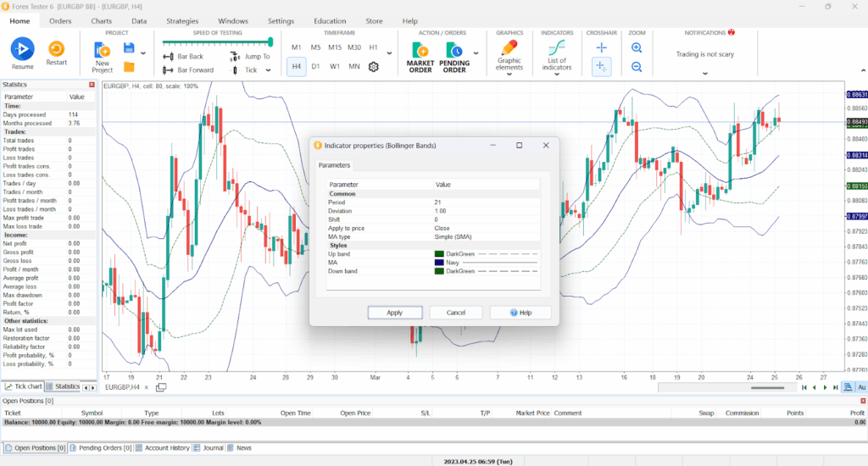Switch timeframe to H1
Viewport: 868px width, 466px height.
pos(374,47)
